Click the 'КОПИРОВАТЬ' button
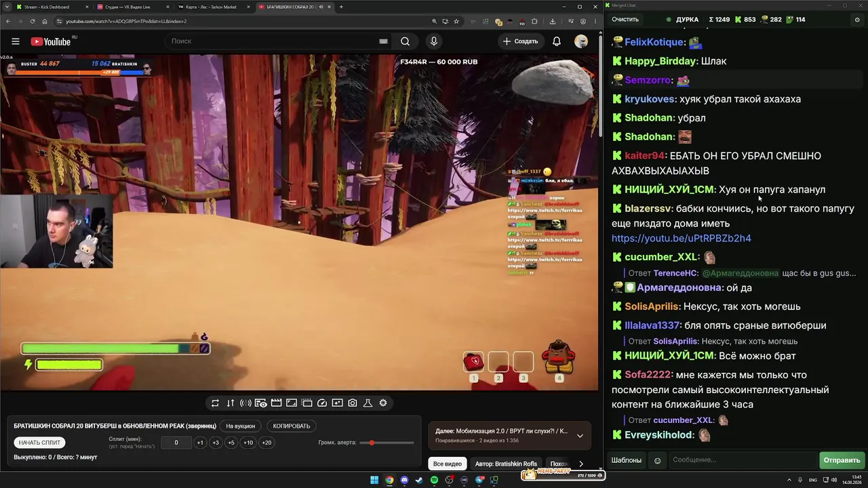The height and width of the screenshot is (488, 868). coord(292,426)
